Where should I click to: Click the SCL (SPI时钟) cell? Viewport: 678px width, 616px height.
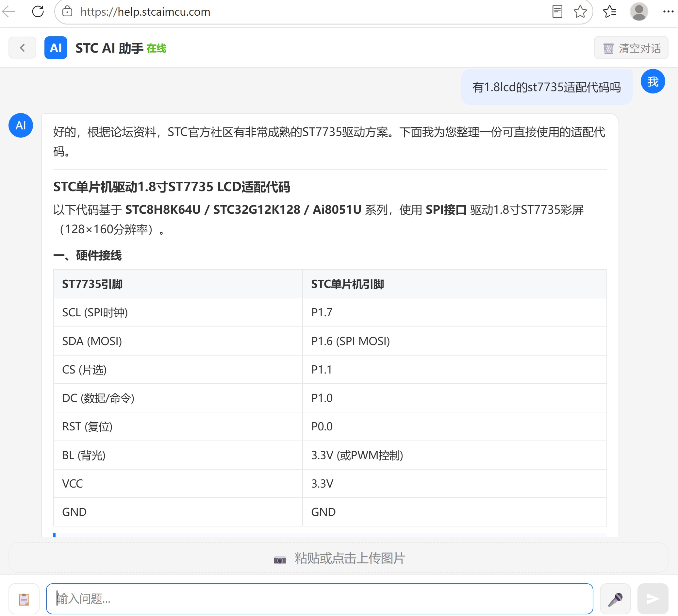(178, 312)
